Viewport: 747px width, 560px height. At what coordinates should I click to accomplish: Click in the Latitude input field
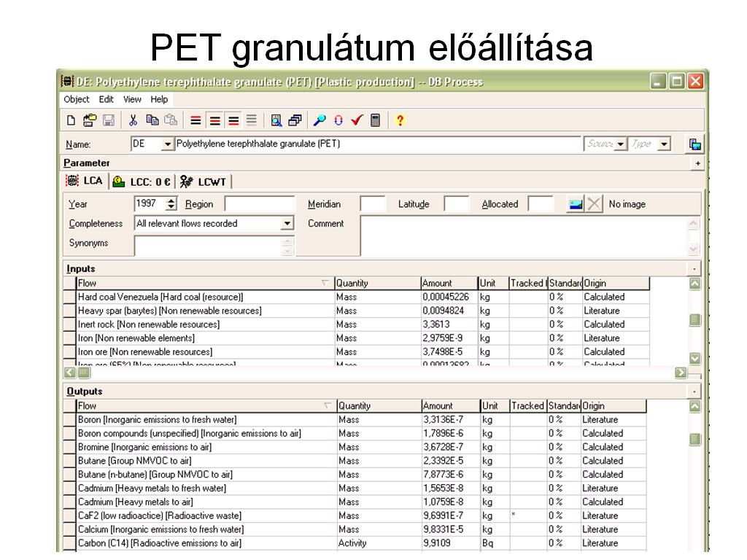click(457, 204)
